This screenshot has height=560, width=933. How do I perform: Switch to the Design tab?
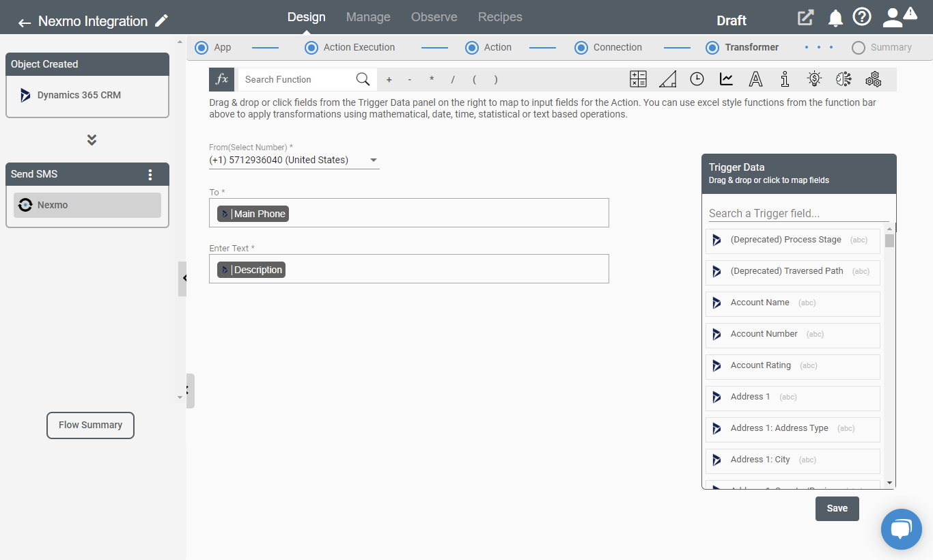click(306, 17)
